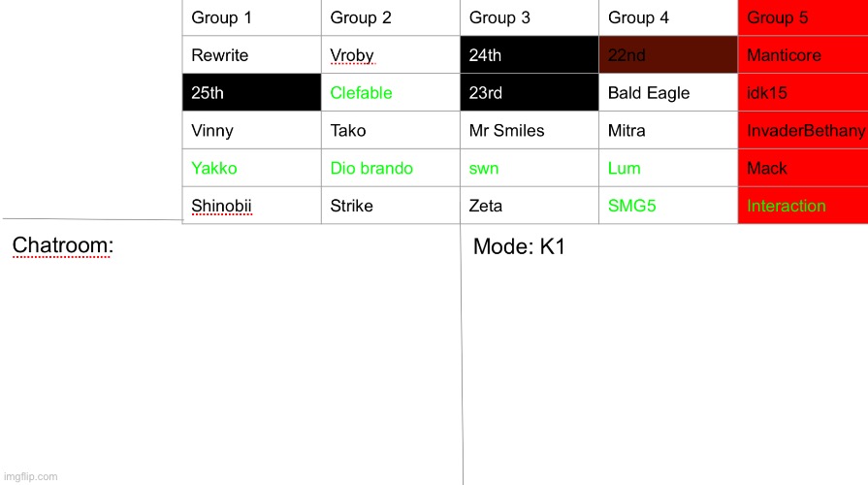Select the Rewrite cell in Group 1
The image size is (868, 485).
252,55
